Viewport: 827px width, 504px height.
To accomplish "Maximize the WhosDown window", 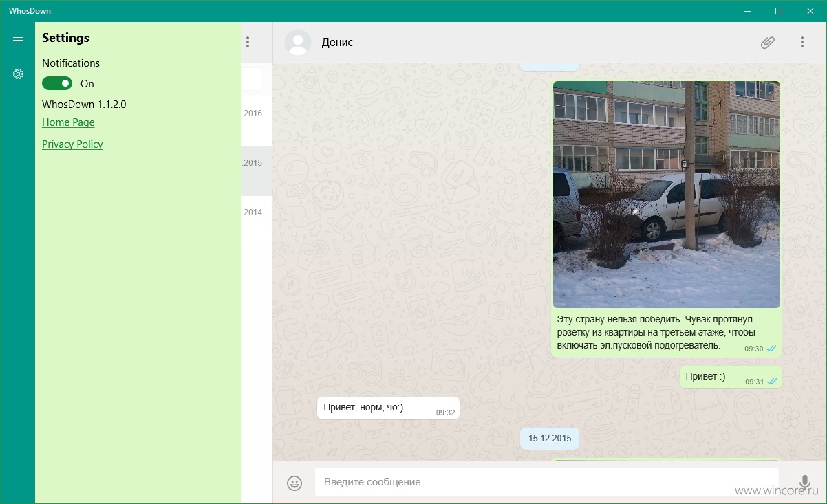I will pos(779,11).
